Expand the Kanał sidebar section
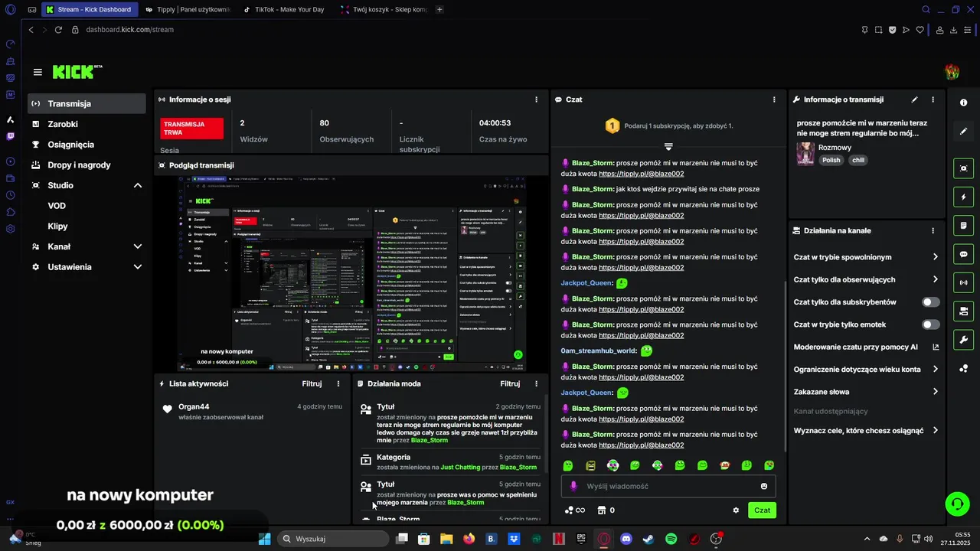This screenshot has width=980, height=551. [x=138, y=246]
